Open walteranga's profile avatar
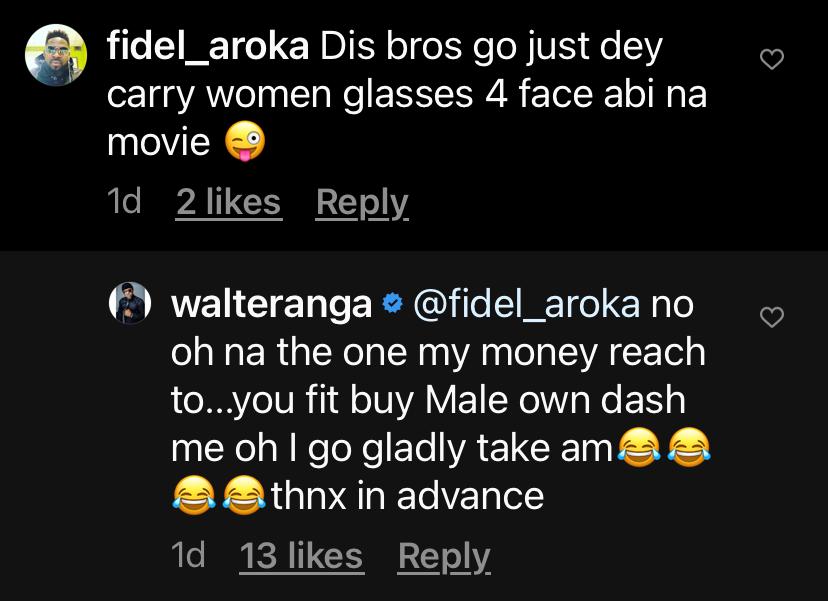828x601 pixels. click(x=129, y=303)
